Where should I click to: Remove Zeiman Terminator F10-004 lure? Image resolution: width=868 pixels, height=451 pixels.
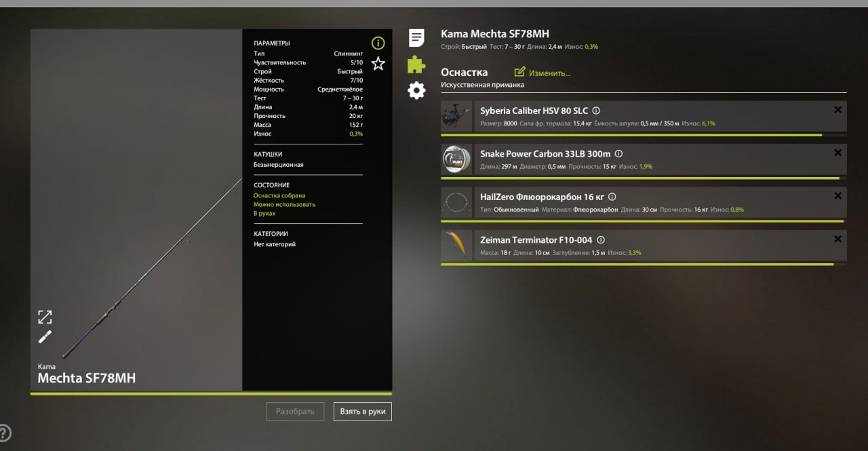[x=837, y=239]
